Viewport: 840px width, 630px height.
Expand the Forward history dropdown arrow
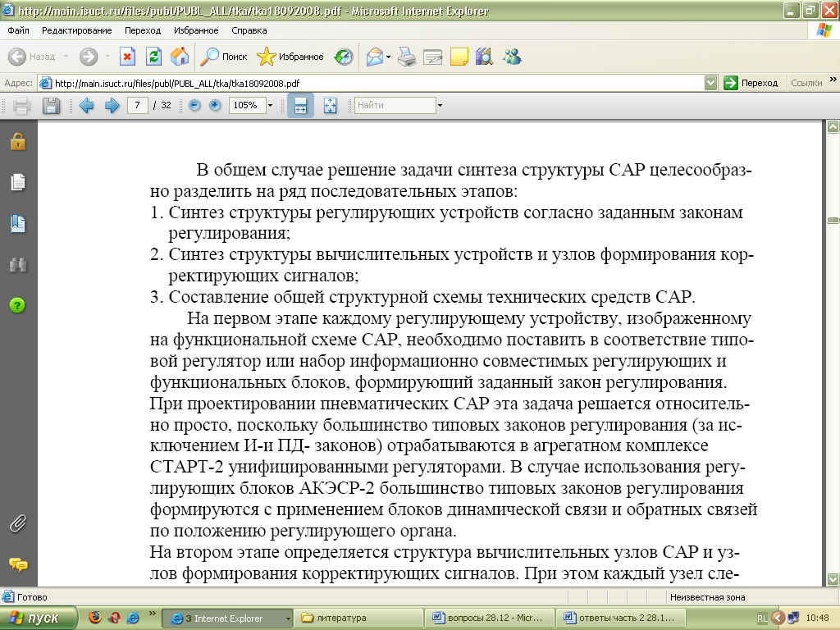pos(107,57)
